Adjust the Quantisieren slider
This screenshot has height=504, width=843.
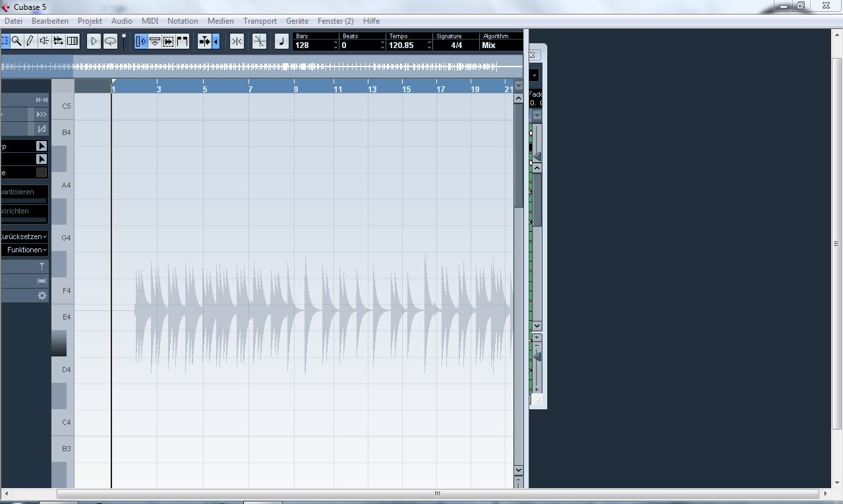pos(23,200)
